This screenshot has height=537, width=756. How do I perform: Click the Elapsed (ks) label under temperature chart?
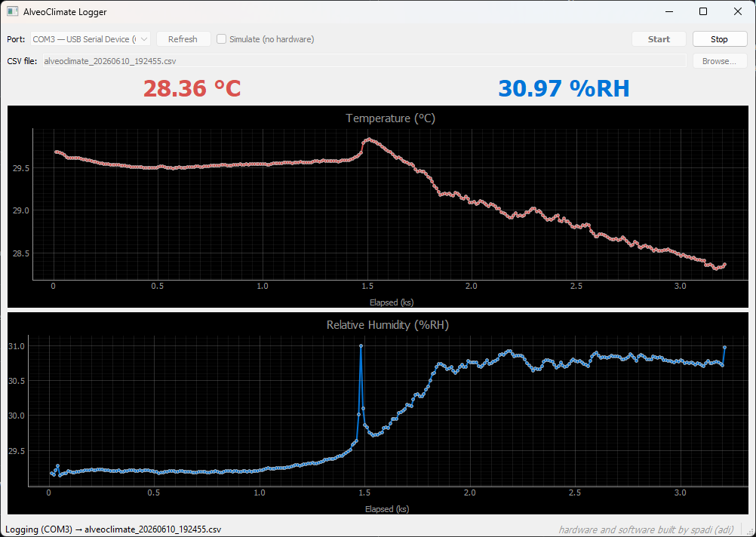(x=392, y=302)
